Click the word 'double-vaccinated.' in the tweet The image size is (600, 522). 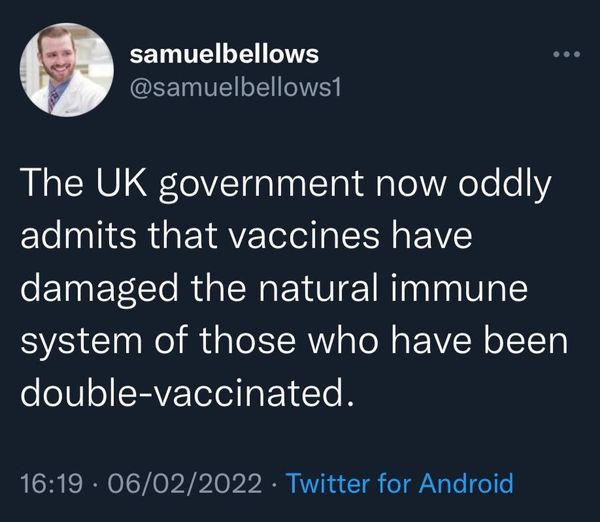pyautogui.click(x=186, y=393)
